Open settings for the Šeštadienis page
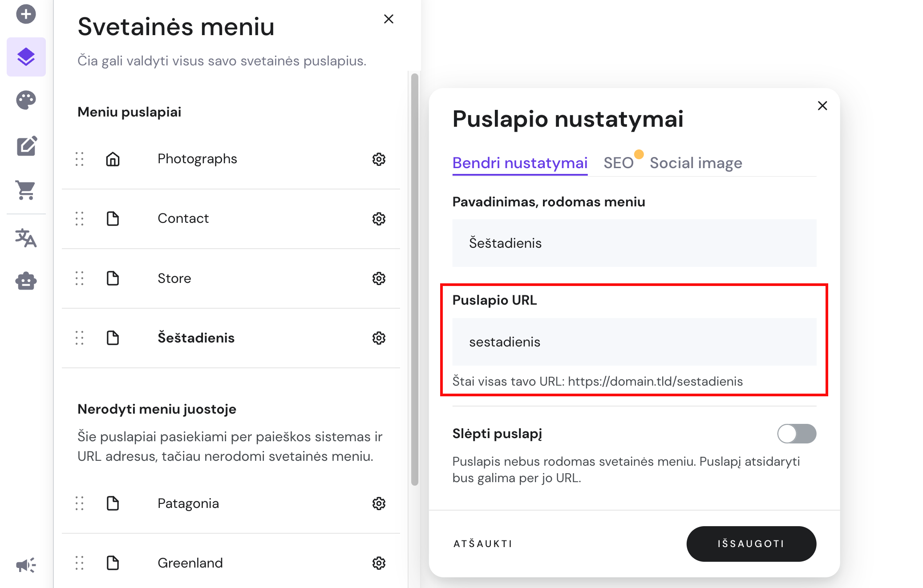Viewport: 923px width, 588px height. 379,338
